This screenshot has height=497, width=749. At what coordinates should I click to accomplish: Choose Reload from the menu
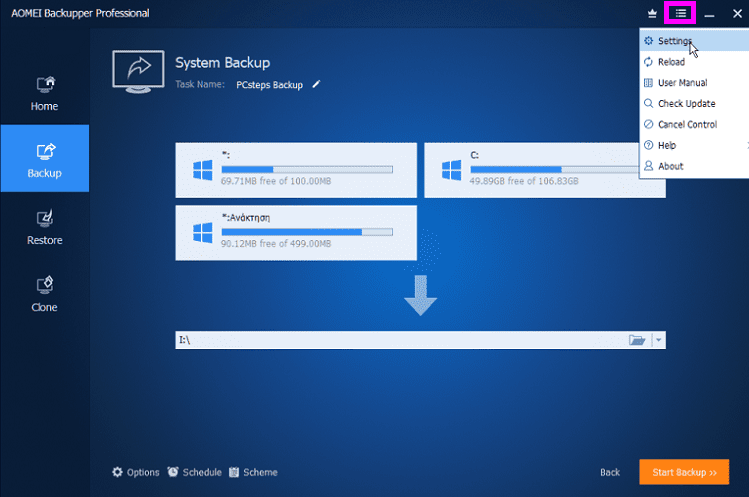coord(694,62)
